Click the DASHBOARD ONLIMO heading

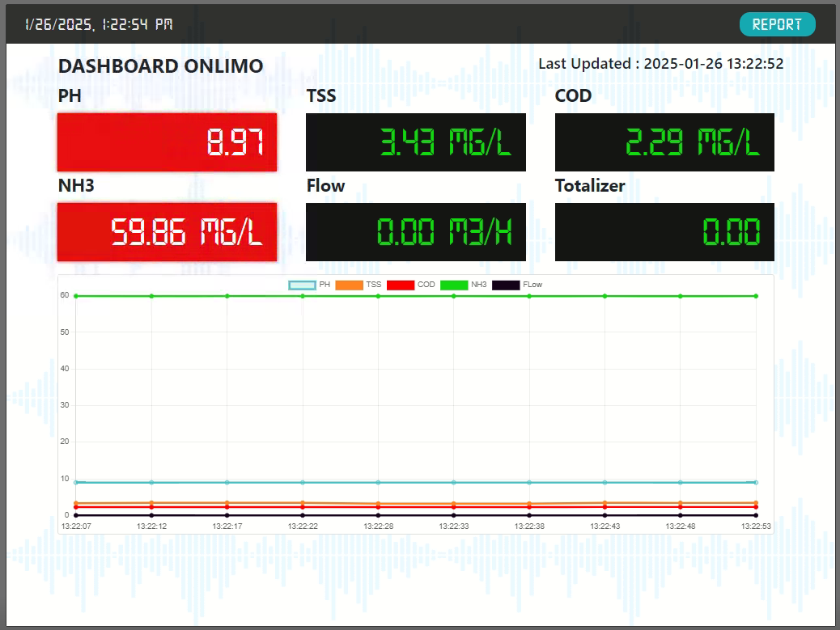coord(160,66)
